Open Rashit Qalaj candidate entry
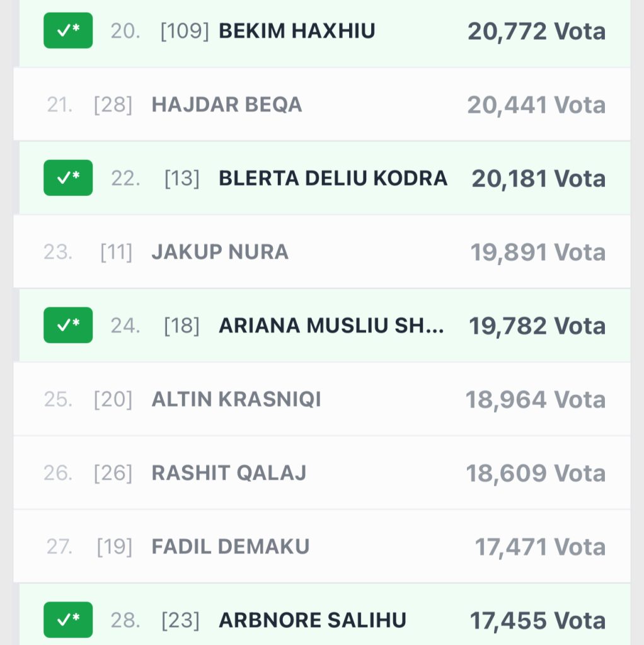The height and width of the screenshot is (645, 644). click(229, 473)
